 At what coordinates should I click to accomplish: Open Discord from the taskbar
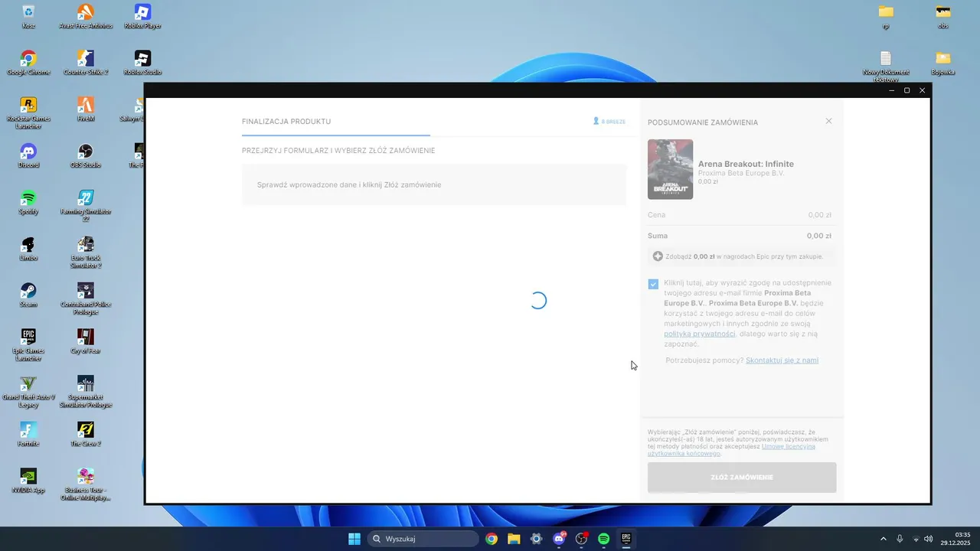tap(559, 539)
